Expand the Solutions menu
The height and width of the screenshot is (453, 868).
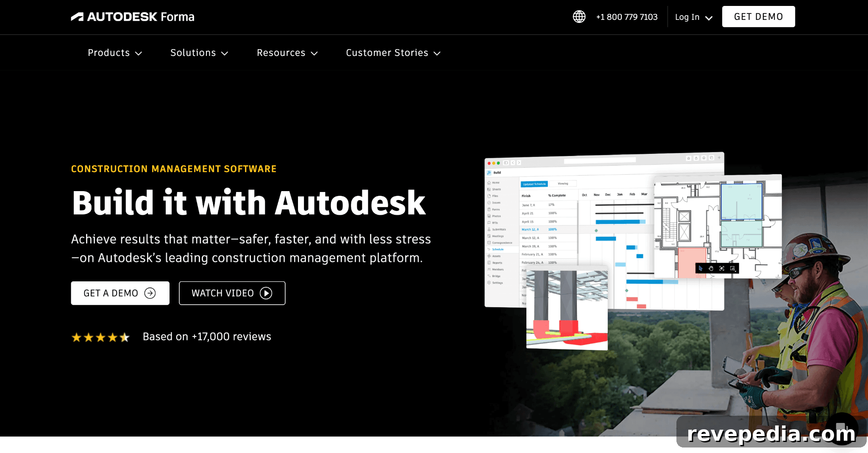pyautogui.click(x=199, y=53)
